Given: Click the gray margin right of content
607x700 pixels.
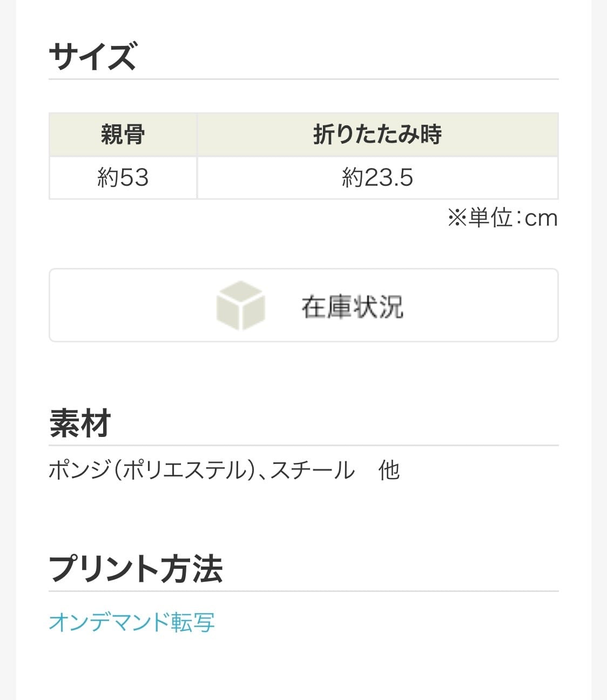Looking at the screenshot, I should [599, 350].
